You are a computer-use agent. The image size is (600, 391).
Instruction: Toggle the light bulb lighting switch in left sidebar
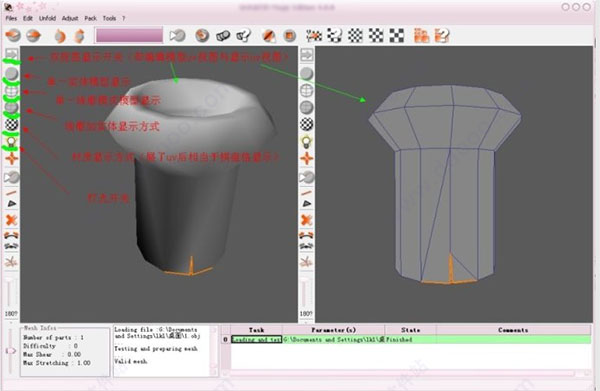coord(11,142)
